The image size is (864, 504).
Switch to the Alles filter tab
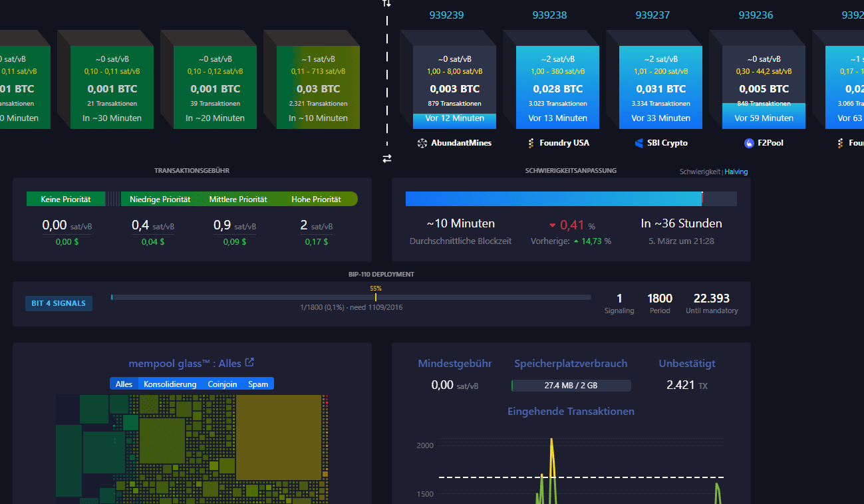(x=124, y=384)
